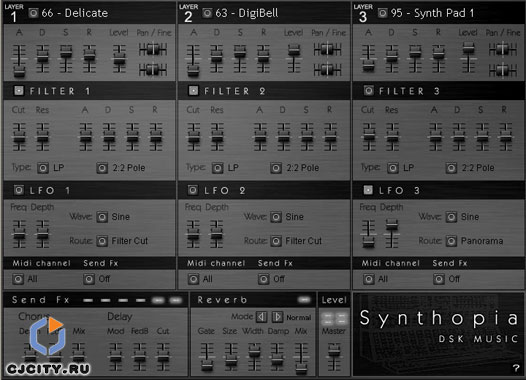Click Reverb Mix slider
Viewport: 526px width, 380px height.
pyautogui.click(x=301, y=358)
